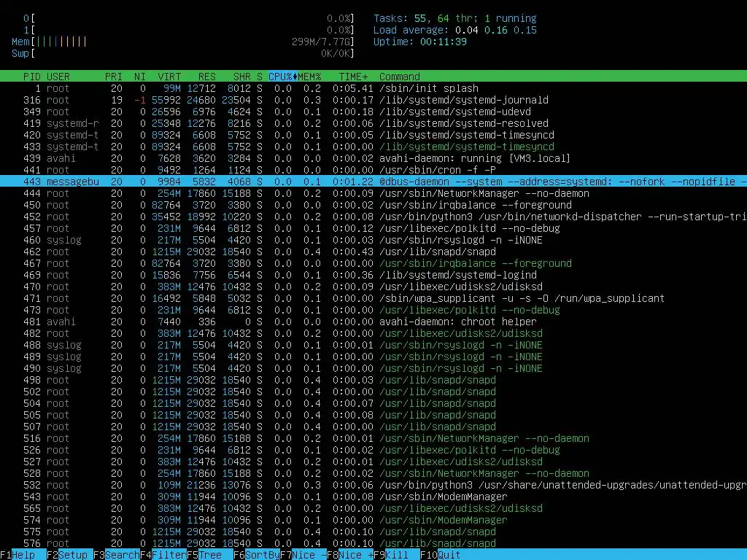Click F7 Nice - to lower niceness
This screenshot has width=747, height=560.
coord(303,555)
